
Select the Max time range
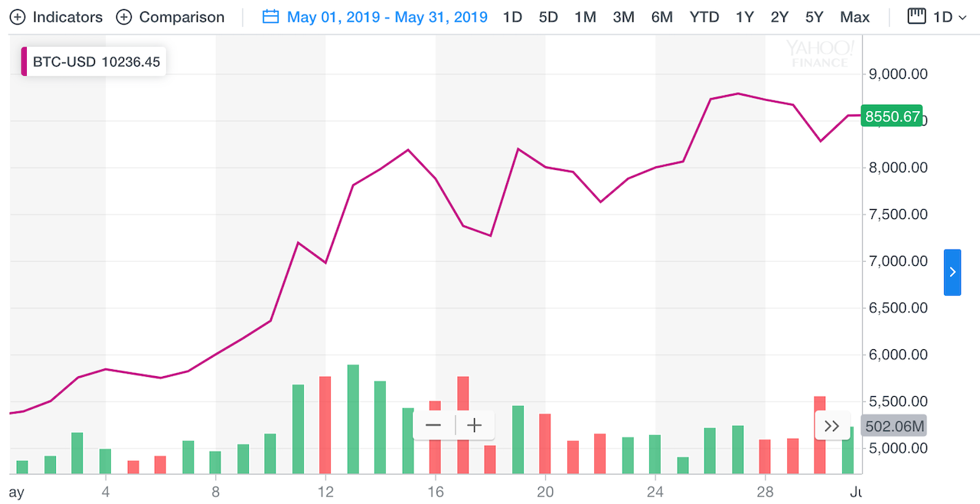854,17
